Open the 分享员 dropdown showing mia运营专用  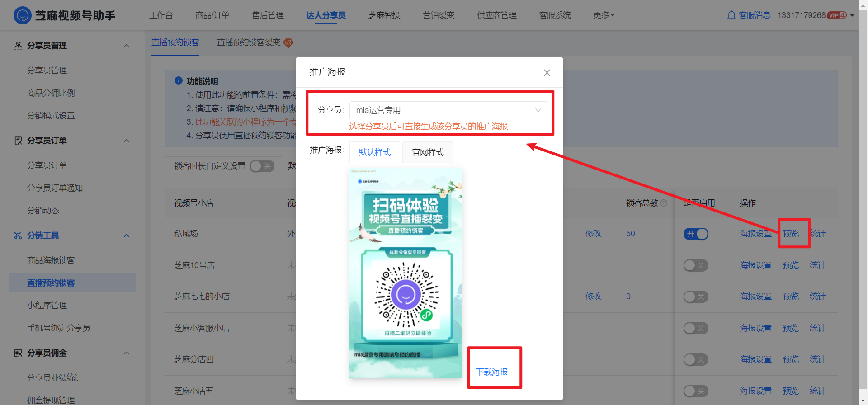pos(449,110)
